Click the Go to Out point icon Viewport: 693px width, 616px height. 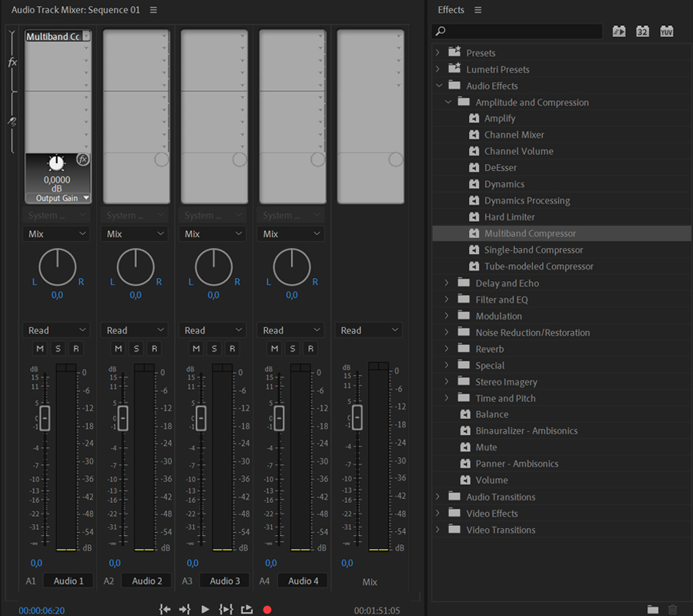(x=185, y=609)
